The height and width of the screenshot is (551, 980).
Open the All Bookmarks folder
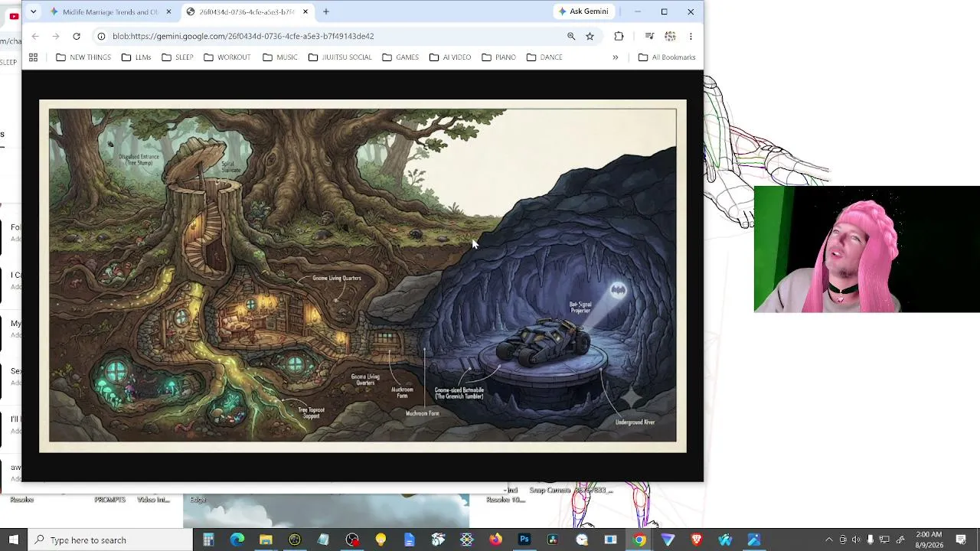[667, 57]
